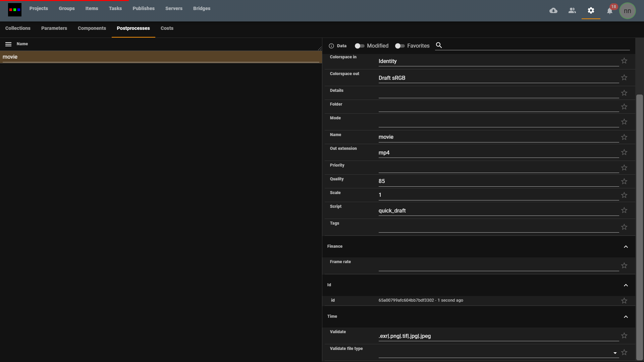The height and width of the screenshot is (362, 644).
Task: Click the settings gear icon
Action: click(591, 11)
